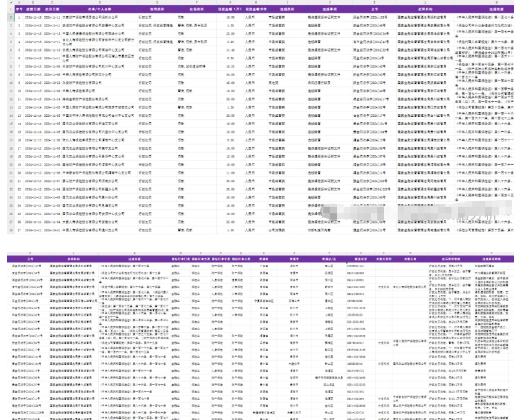Select the amount cell 34.00
524x420 pixels.
[x=230, y=74]
